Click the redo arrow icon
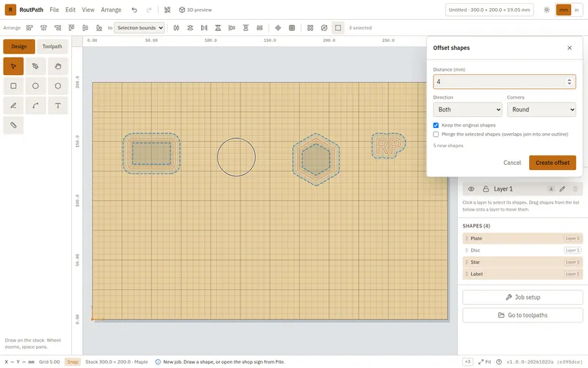The width and height of the screenshot is (588, 368). click(149, 10)
